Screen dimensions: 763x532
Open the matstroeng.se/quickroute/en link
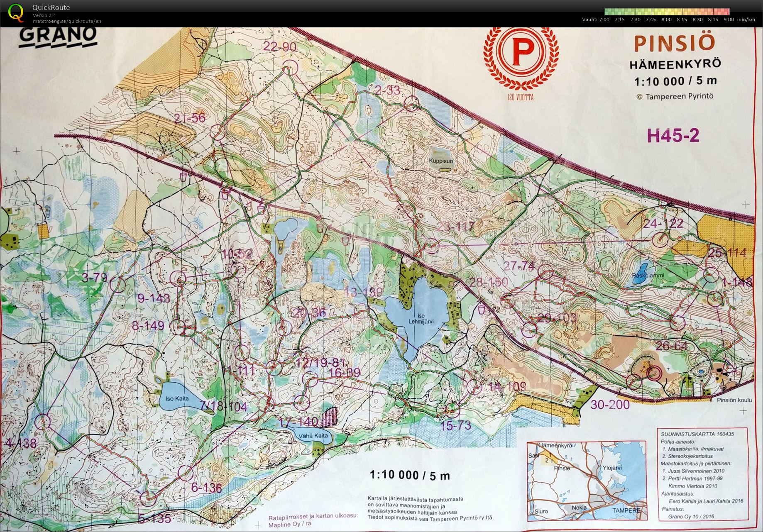(x=67, y=21)
